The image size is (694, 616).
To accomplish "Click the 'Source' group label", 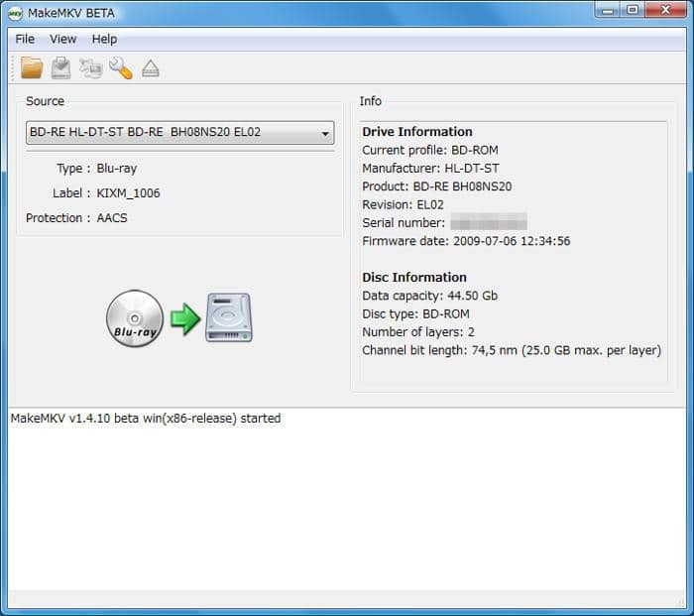I will click(x=45, y=101).
